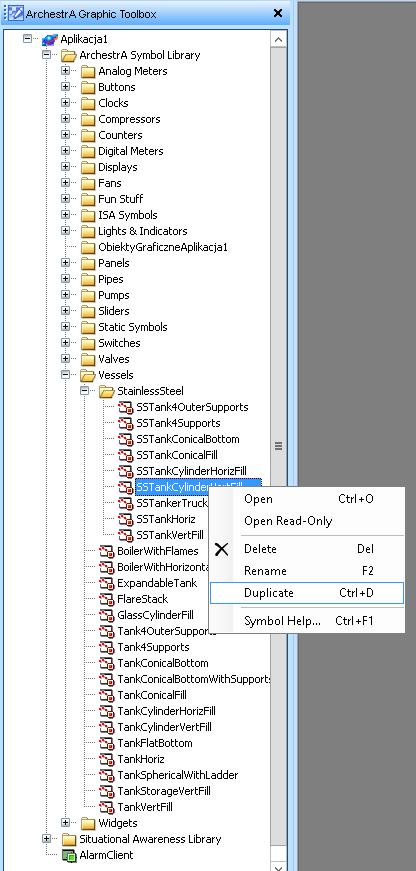Select the Sliders folder
416x871 pixels.
(x=113, y=311)
